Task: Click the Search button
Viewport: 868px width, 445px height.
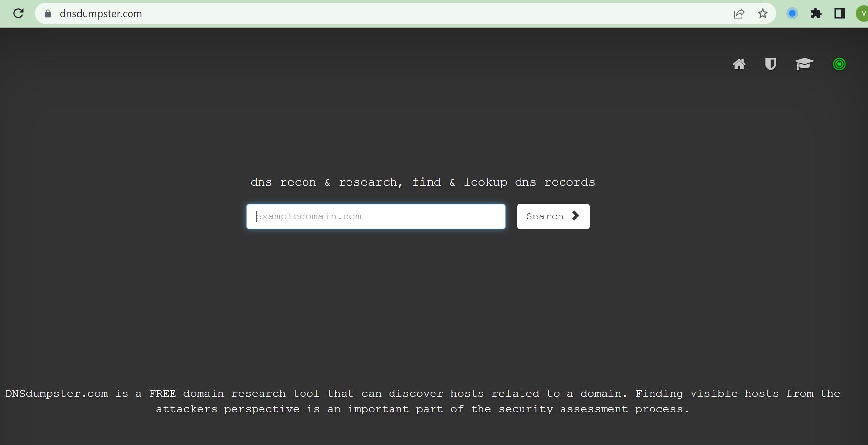Action: click(x=553, y=216)
